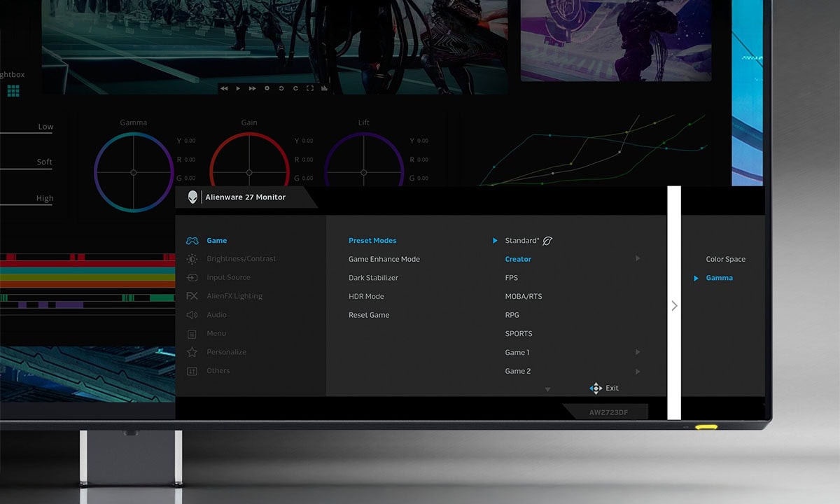840x504 pixels.
Task: Choose Reset Game
Action: tap(369, 315)
